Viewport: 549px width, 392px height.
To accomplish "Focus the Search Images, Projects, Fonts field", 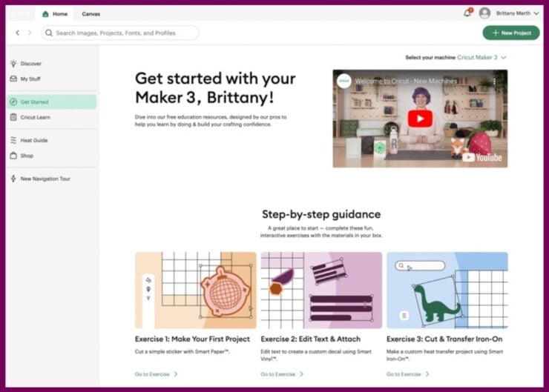I will click(120, 33).
